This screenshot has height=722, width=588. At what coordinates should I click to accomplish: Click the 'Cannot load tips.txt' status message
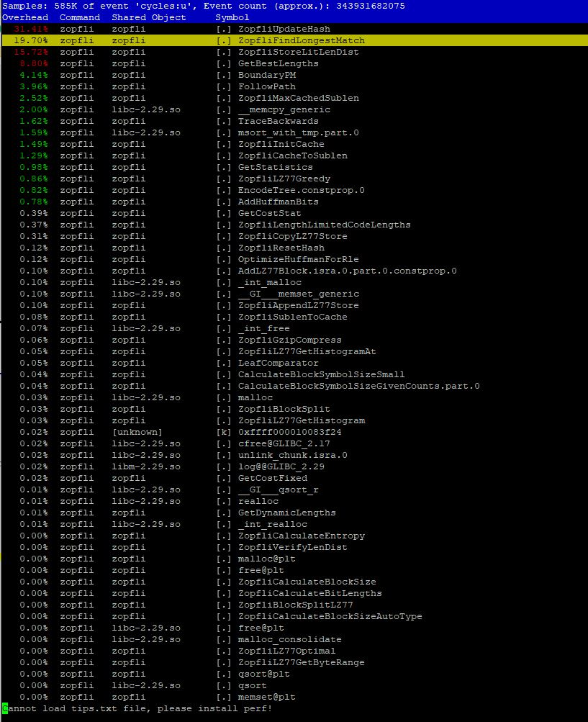137,708
